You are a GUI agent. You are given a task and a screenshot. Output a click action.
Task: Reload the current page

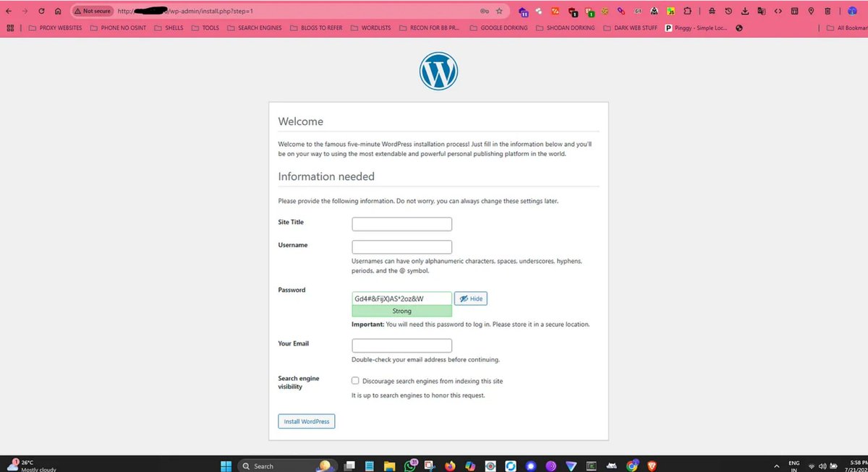point(41,11)
